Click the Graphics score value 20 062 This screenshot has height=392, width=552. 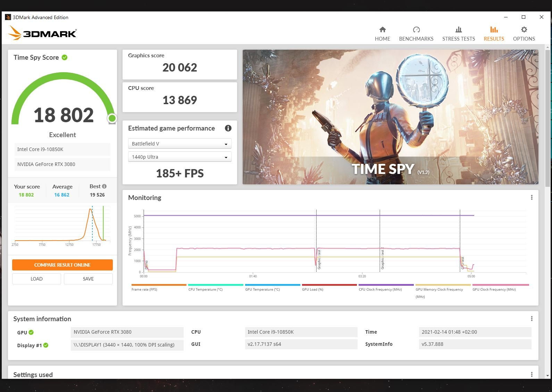[x=179, y=67]
